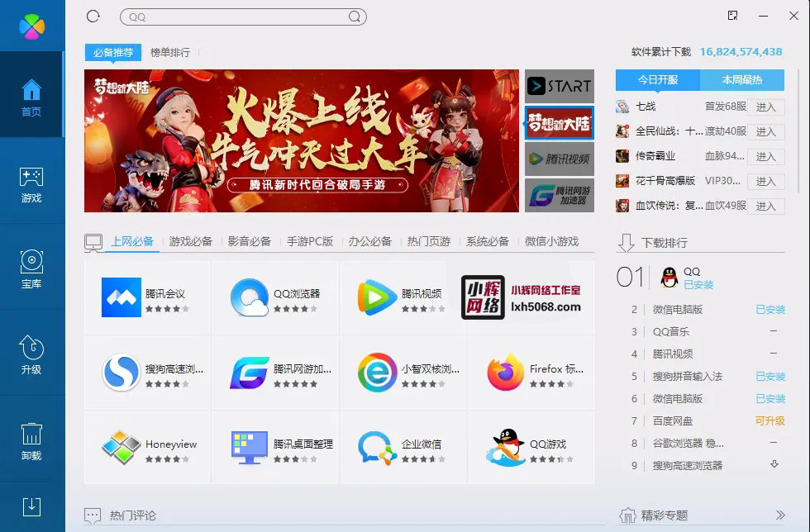Viewport: 810px width, 532px height.
Task: Select the 微信小游戏 category tab
Action: [x=552, y=241]
